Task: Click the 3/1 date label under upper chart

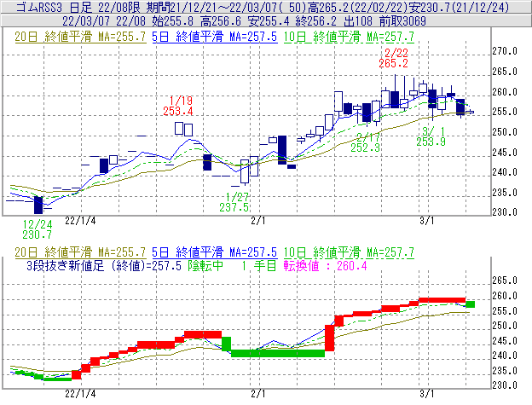Action: (427, 221)
